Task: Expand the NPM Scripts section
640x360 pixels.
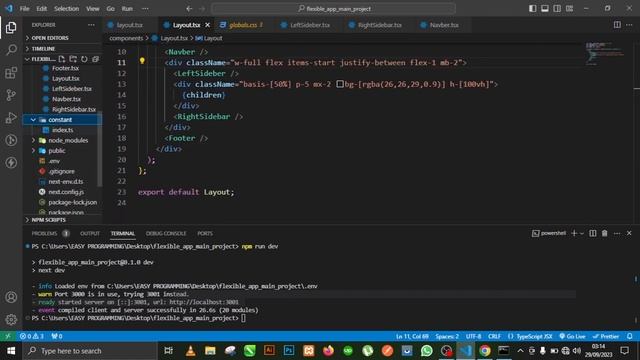Action: 49,220
